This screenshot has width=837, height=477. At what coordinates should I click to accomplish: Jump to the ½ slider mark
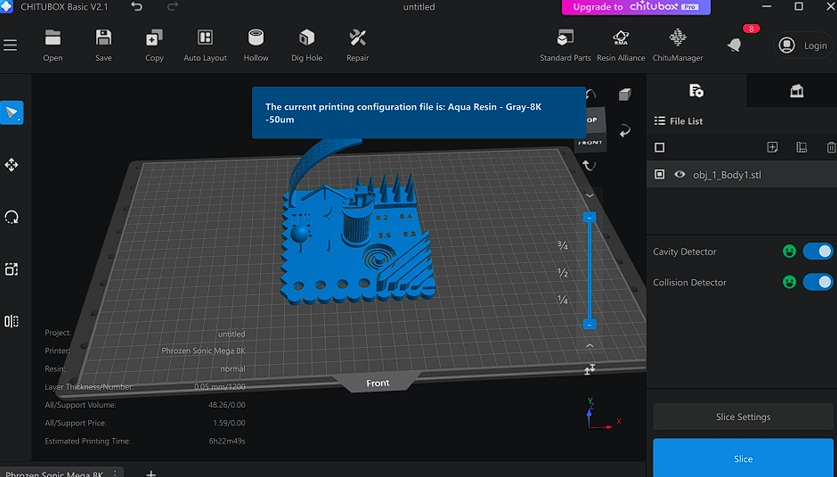point(563,273)
